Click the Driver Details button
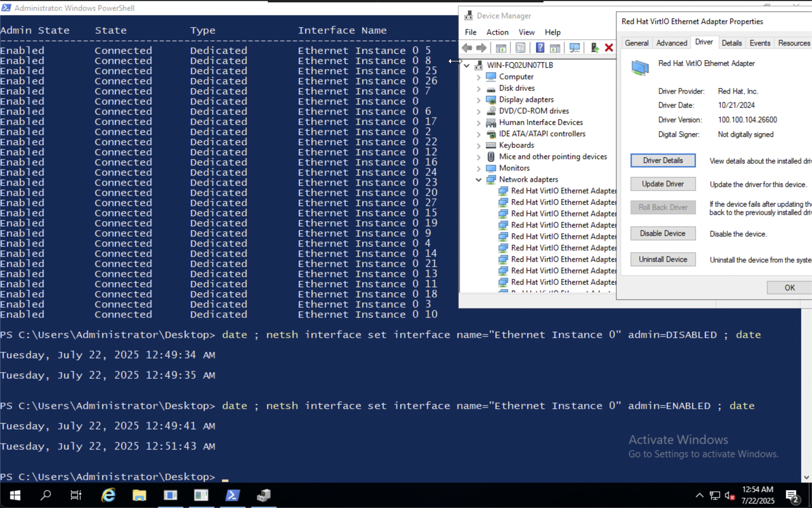812x508 pixels. point(662,160)
